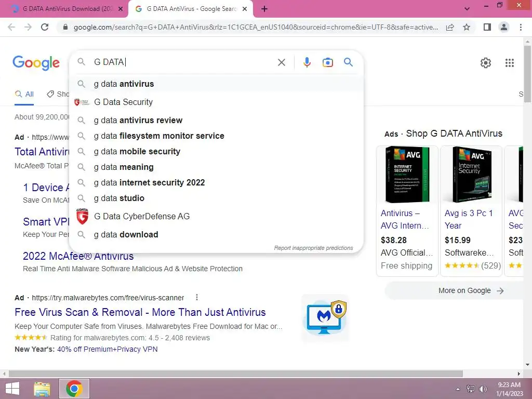
Task: Click 'Report inappropriate predictions'
Action: pyautogui.click(x=313, y=248)
